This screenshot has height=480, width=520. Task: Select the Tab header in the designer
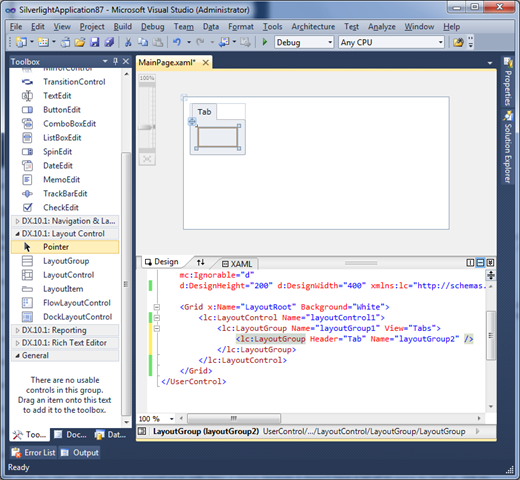tap(204, 112)
